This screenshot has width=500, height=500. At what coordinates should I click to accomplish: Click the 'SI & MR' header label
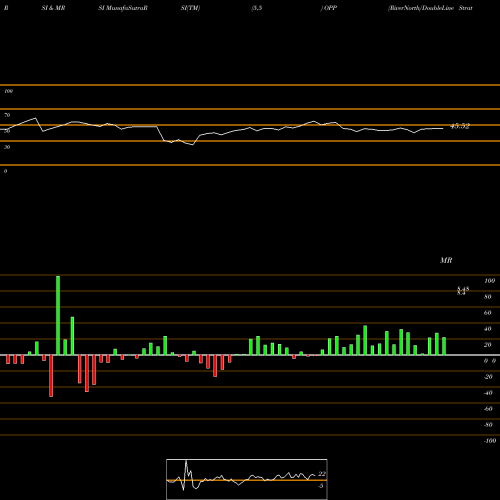53,8
